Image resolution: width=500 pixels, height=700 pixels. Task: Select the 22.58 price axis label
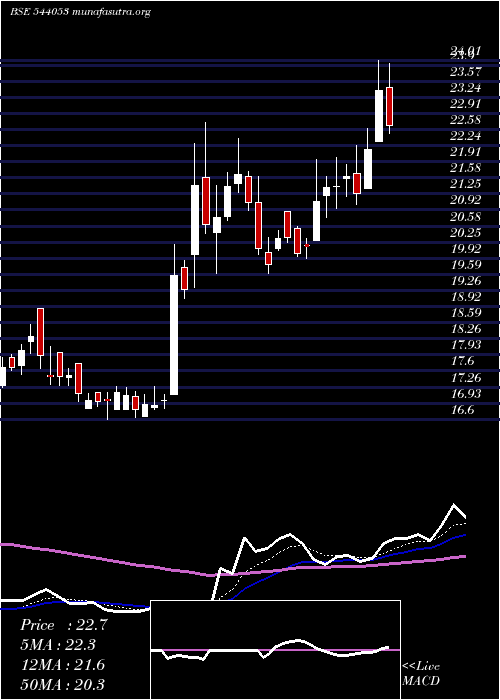tap(466, 120)
